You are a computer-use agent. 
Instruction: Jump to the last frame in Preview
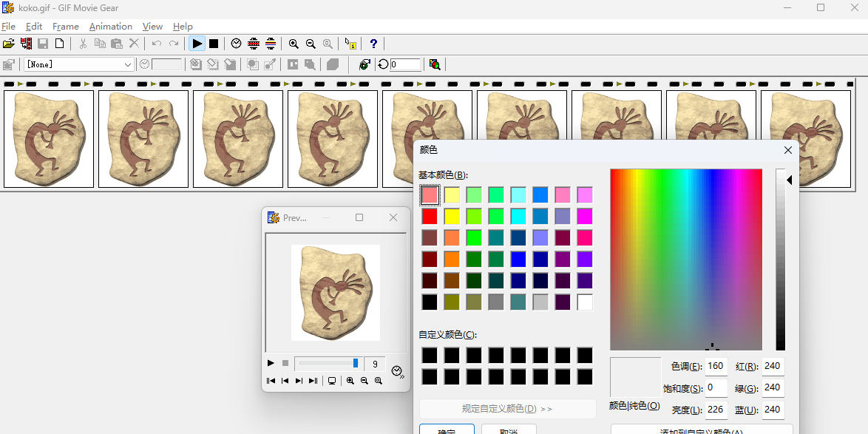(313, 381)
